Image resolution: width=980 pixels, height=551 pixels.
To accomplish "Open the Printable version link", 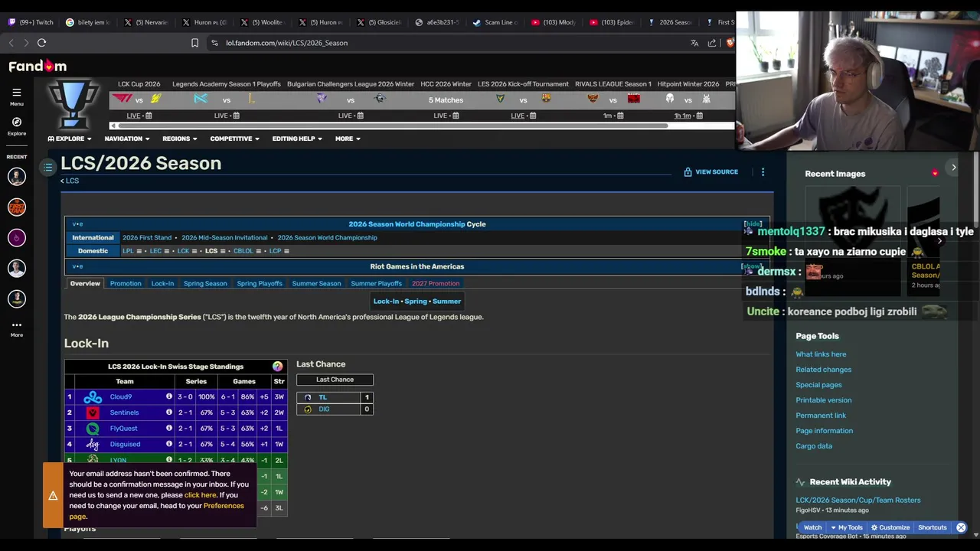I will tap(823, 400).
